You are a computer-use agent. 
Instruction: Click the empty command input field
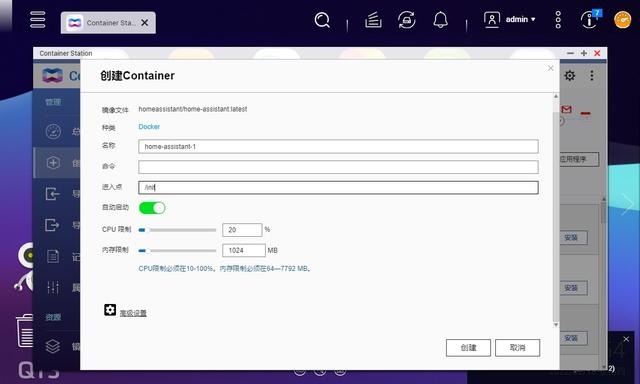coord(338,167)
